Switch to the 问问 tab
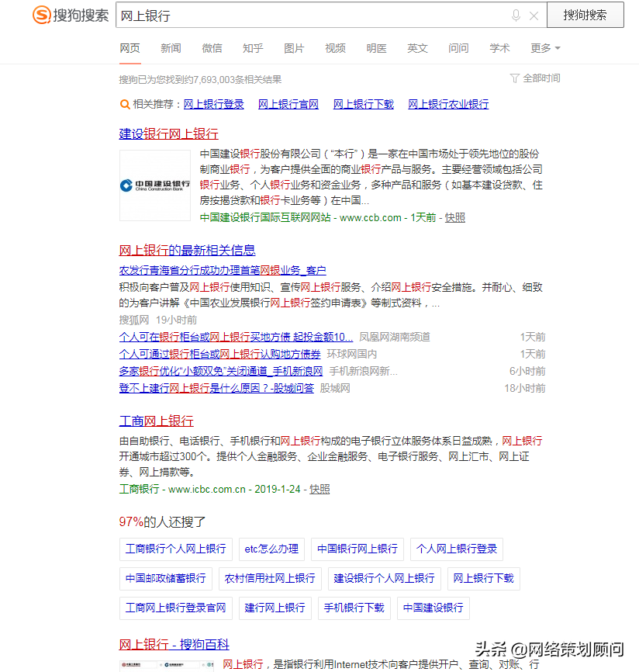639x672 pixels. pyautogui.click(x=458, y=48)
